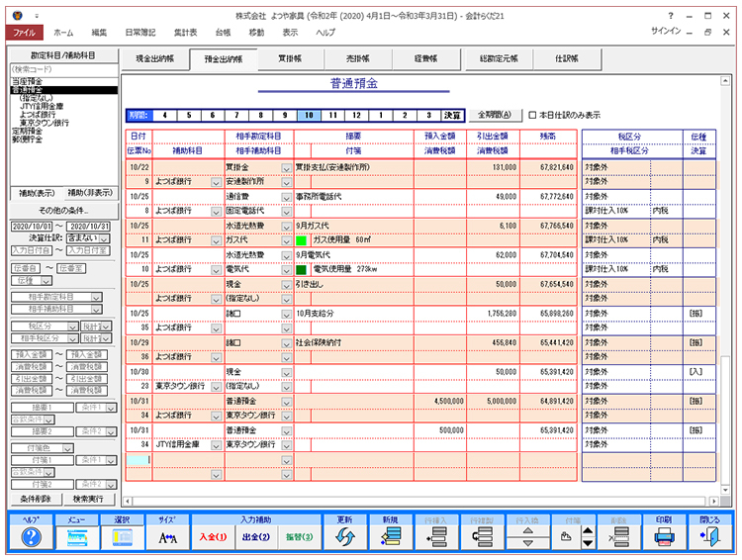742x560 pixels.
Task: Click dark green sticky swatch in 電気代 row
Action: pos(301,270)
